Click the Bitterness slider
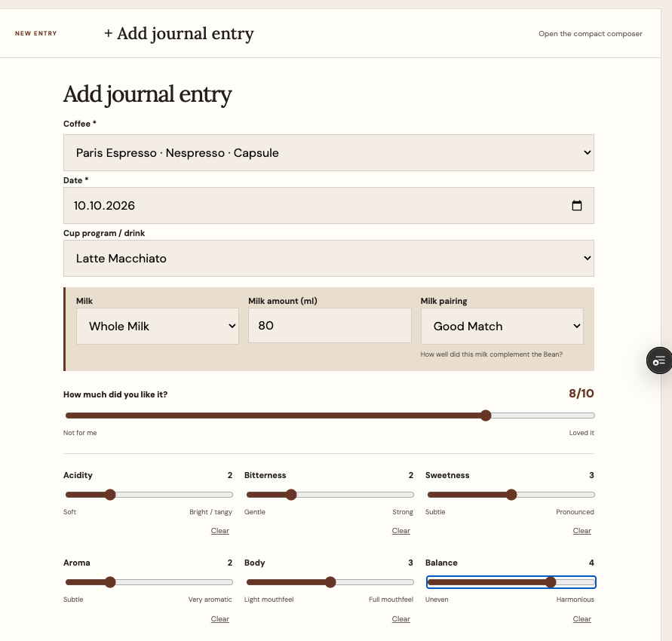 point(330,495)
